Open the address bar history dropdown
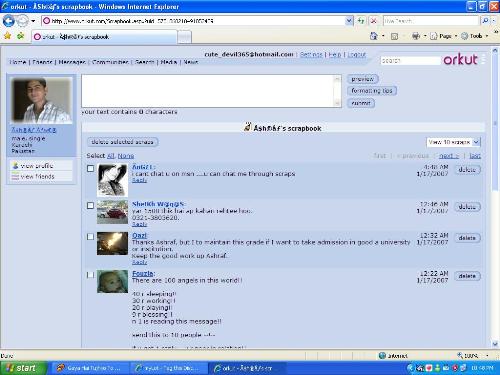The width and height of the screenshot is (500, 375). click(x=349, y=21)
